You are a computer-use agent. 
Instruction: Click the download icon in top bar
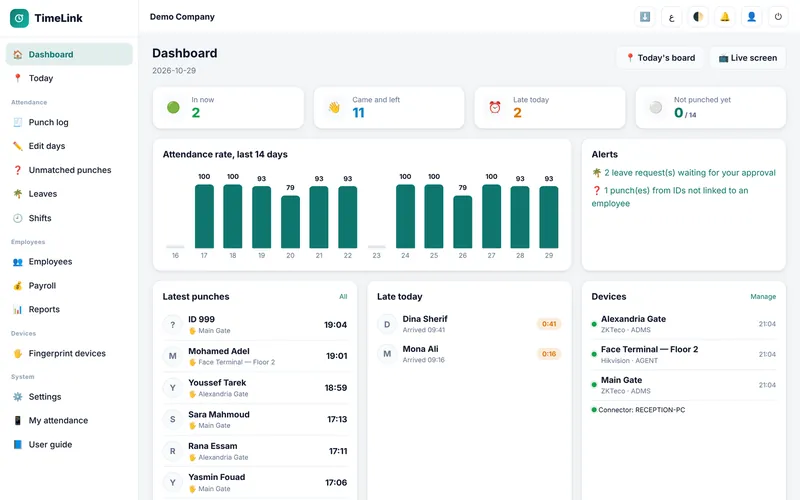click(x=645, y=17)
